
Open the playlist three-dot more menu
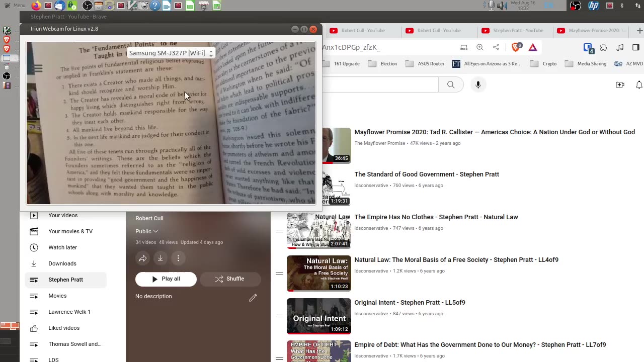click(x=178, y=258)
